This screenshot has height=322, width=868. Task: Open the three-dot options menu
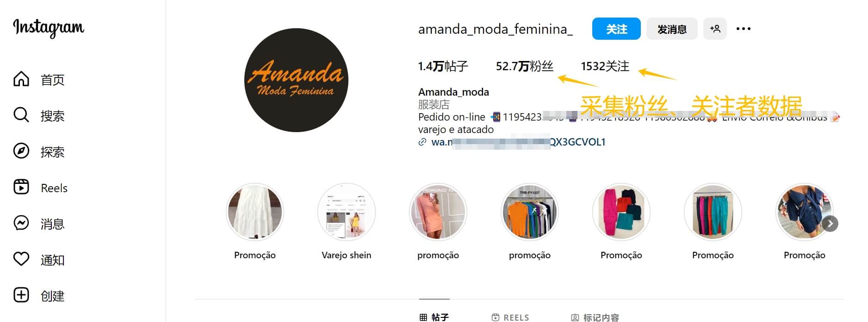pos(743,29)
